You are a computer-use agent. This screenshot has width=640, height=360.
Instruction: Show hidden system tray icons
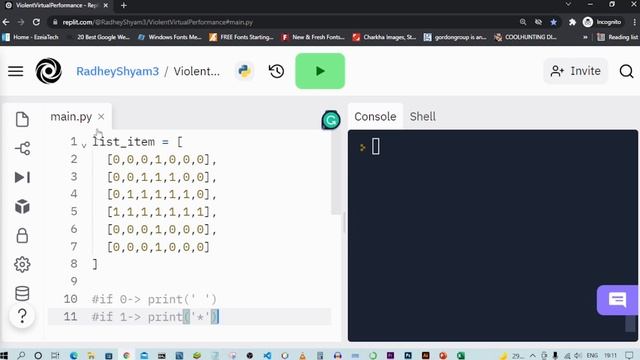(533, 356)
